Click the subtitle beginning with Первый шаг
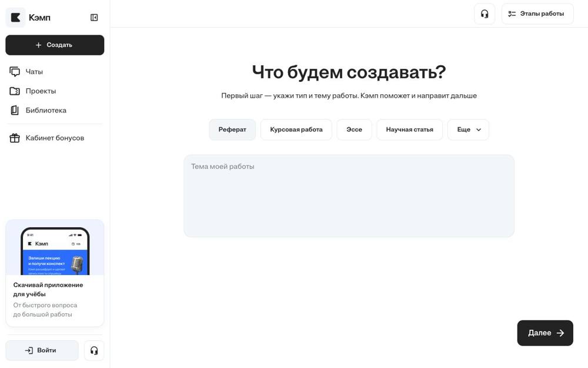Viewport: 588px width, 368px height. tap(349, 96)
